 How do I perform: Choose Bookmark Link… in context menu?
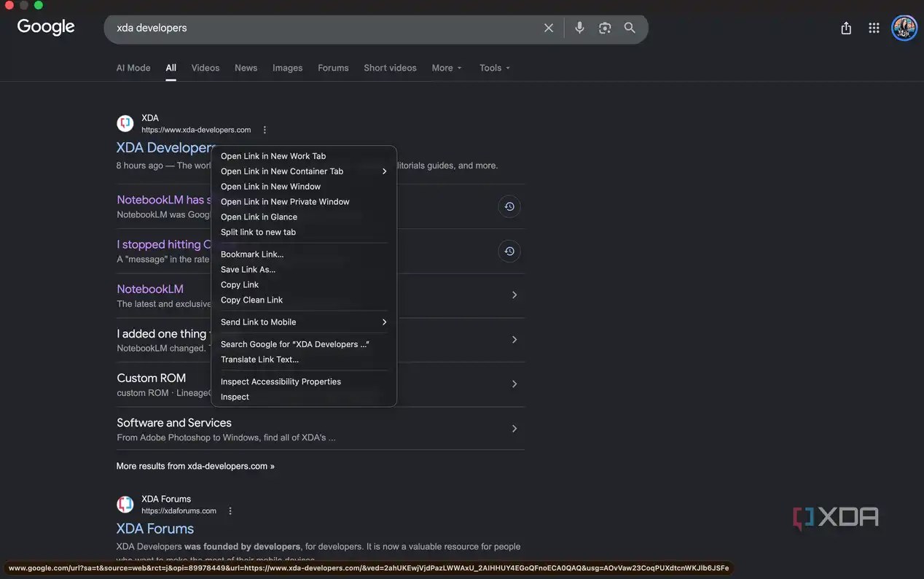click(x=304, y=254)
